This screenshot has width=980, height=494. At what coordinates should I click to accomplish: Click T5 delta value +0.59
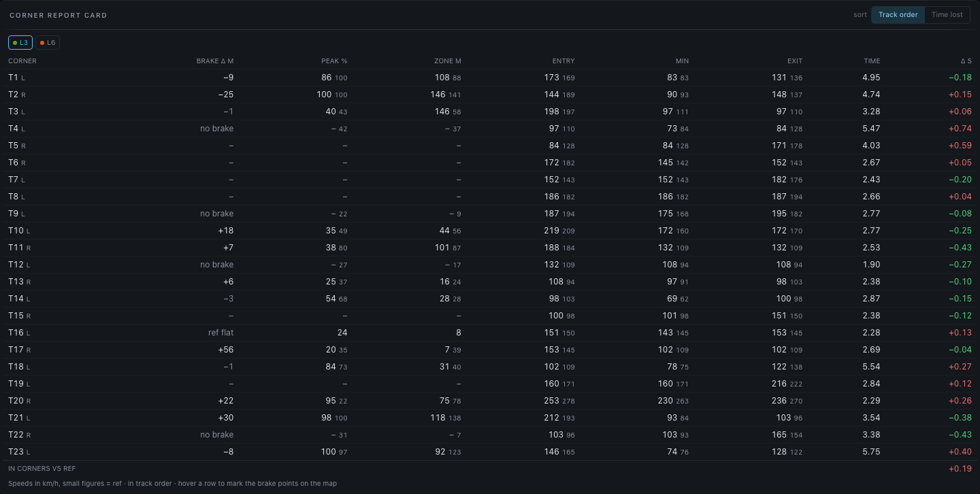pos(960,146)
